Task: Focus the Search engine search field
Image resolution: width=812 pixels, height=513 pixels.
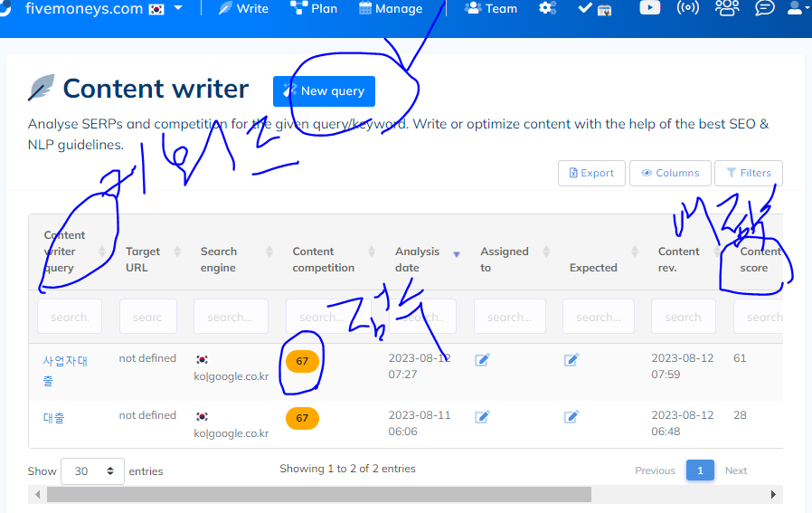Action: click(231, 317)
